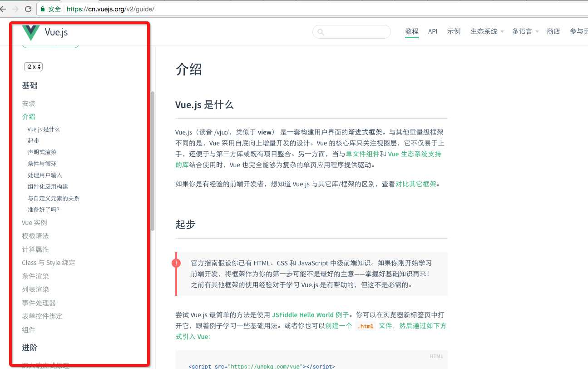Viewport: 588px width, 369px height.
Task: Expand the 多语言 dropdown menu
Action: [x=525, y=31]
